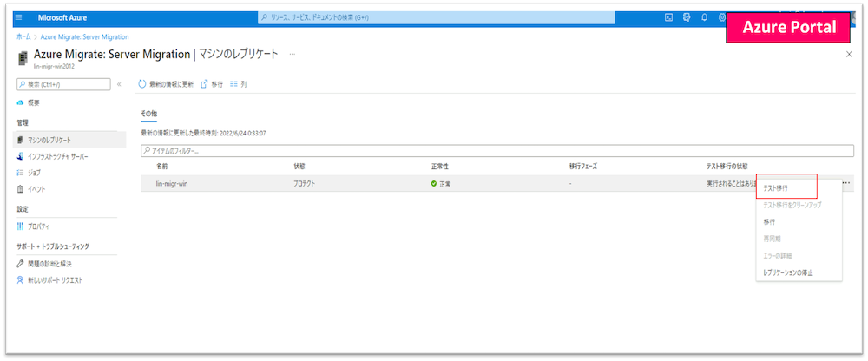Open 概要 in the sidebar
868x361 pixels.
[34, 102]
